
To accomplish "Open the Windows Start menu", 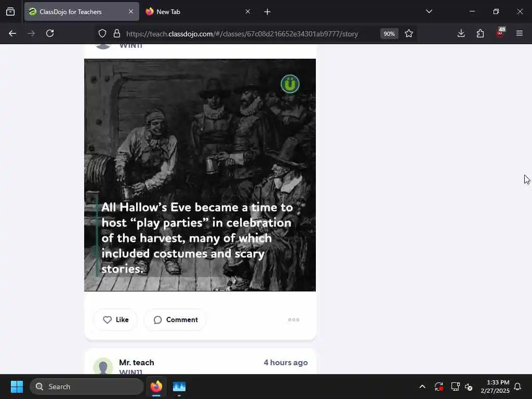I will click(x=17, y=387).
